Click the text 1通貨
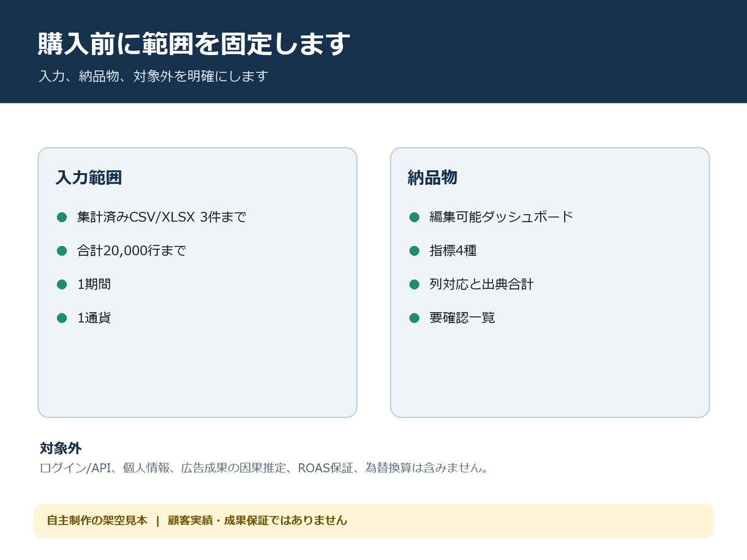Image resolution: width=747 pixels, height=560 pixels. (x=94, y=318)
